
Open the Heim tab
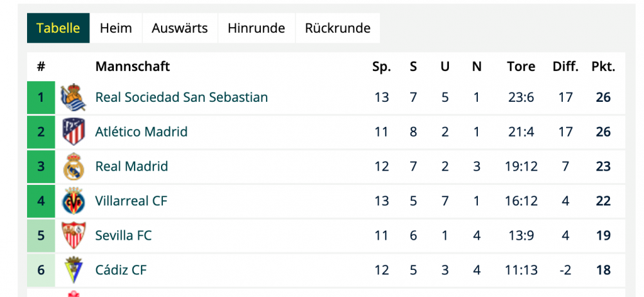[116, 28]
